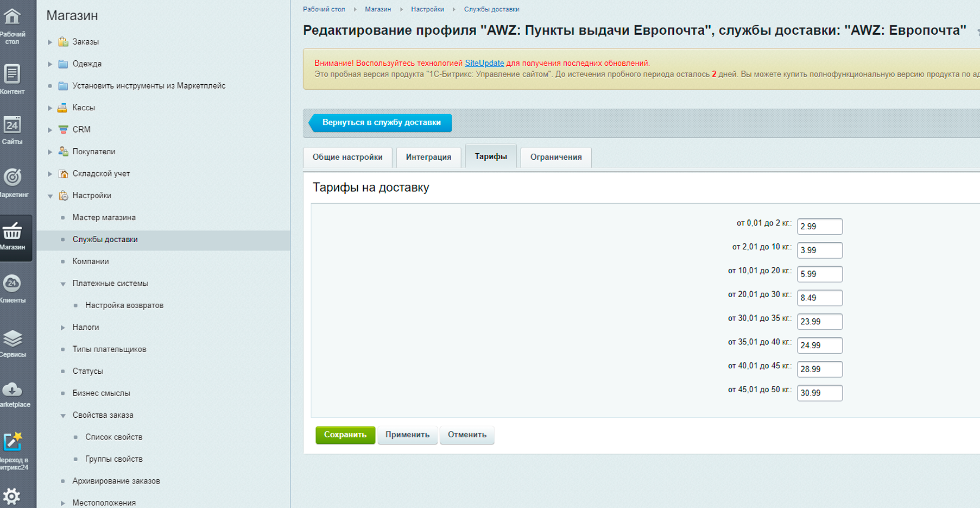Open the Сервисы layers icon
The width and height of the screenshot is (980, 508).
12,338
